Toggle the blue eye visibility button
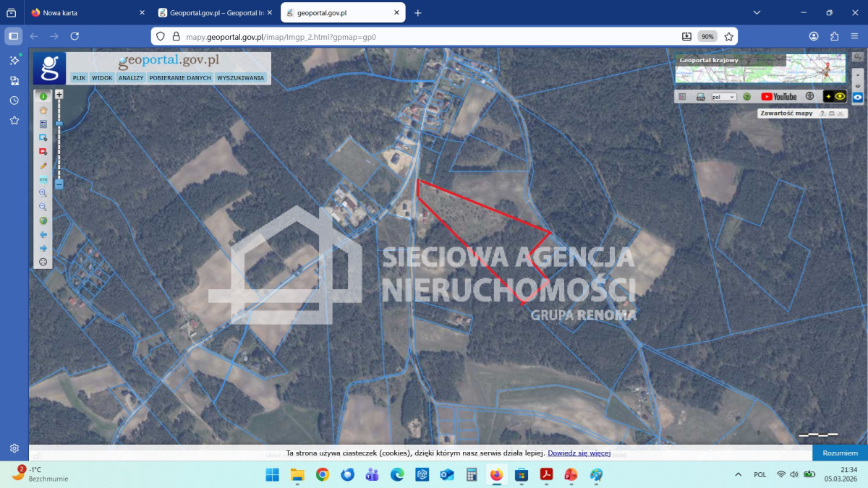The image size is (868, 488). click(x=857, y=97)
